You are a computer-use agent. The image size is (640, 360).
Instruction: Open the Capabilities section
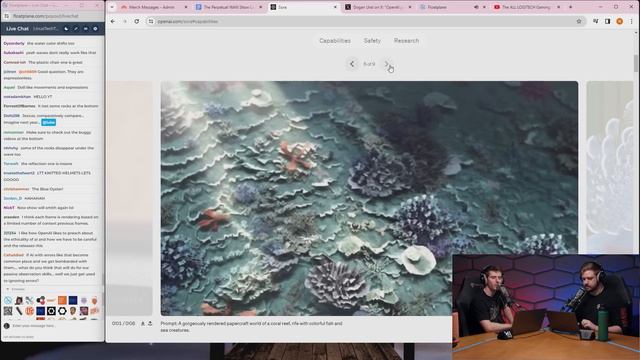(x=335, y=41)
